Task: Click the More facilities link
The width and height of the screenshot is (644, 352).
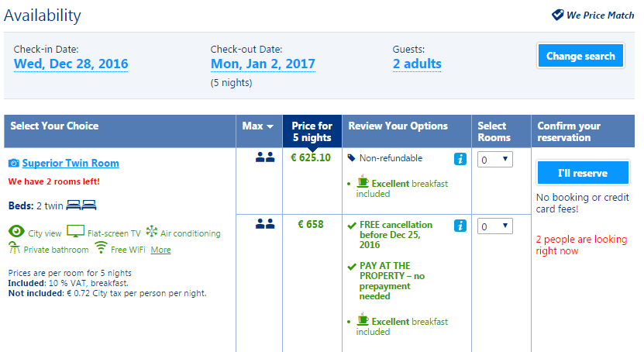Action: click(160, 250)
